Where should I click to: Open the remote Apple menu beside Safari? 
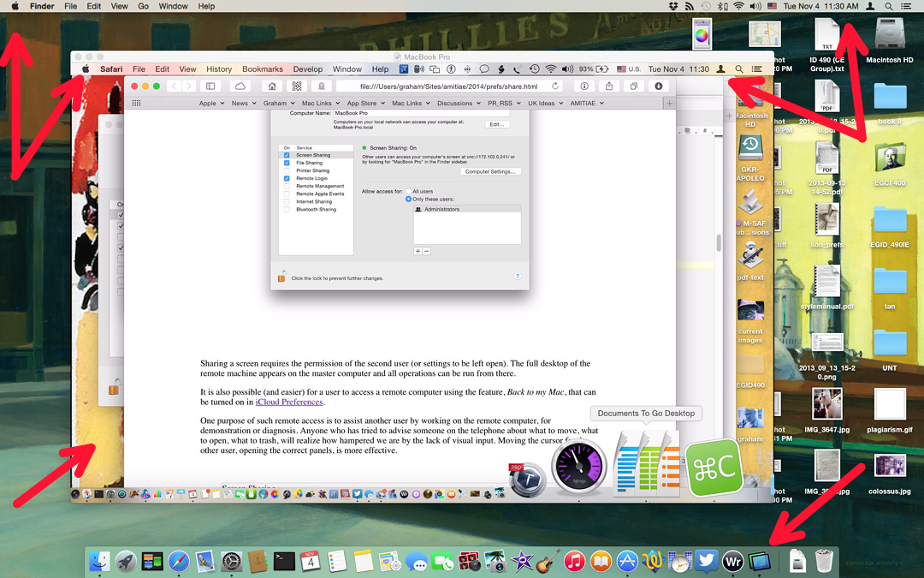click(86, 69)
